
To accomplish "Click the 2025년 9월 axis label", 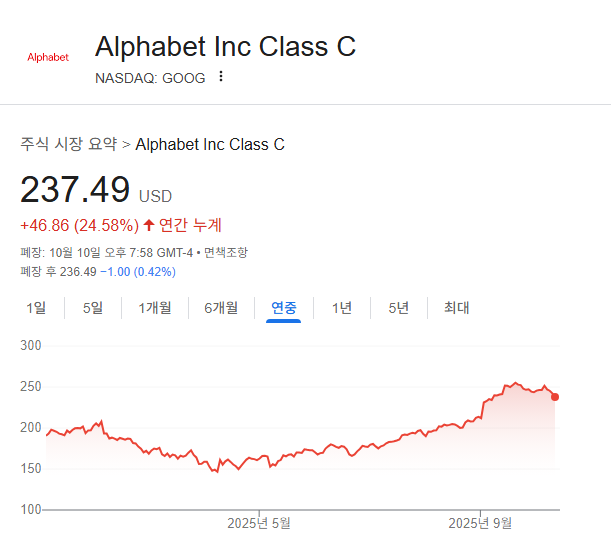I will point(479,523).
